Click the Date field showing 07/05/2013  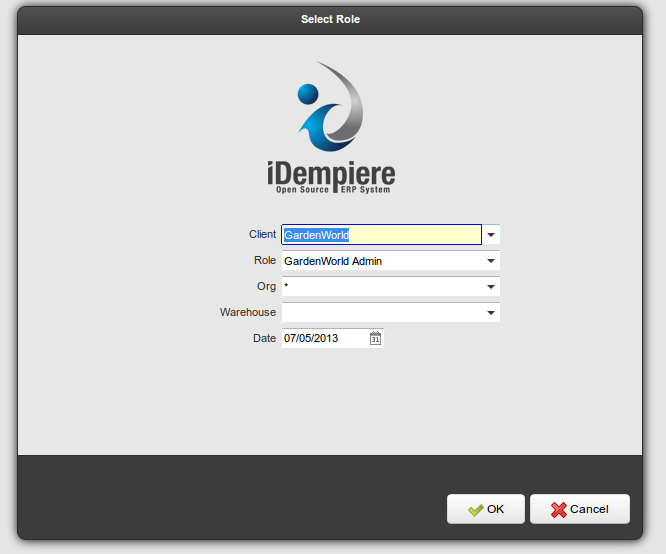324,338
